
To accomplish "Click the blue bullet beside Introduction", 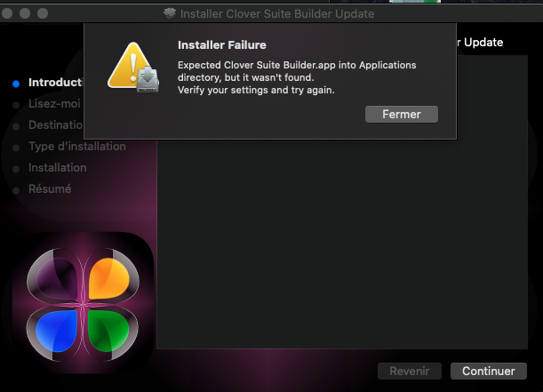I will point(16,84).
